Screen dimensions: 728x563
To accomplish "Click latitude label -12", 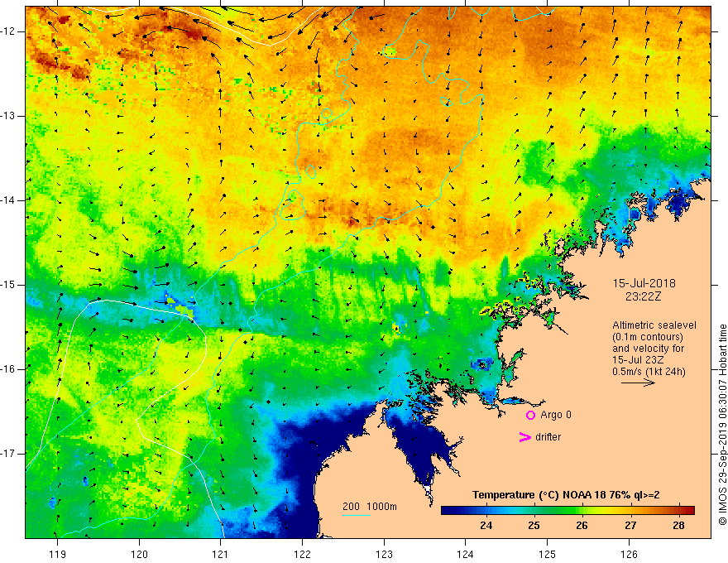I will [8, 31].
